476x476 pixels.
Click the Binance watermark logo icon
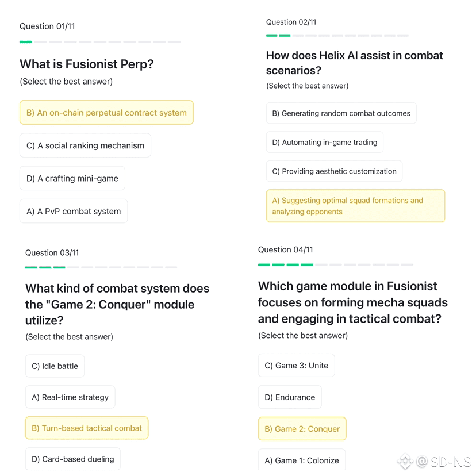point(405,462)
